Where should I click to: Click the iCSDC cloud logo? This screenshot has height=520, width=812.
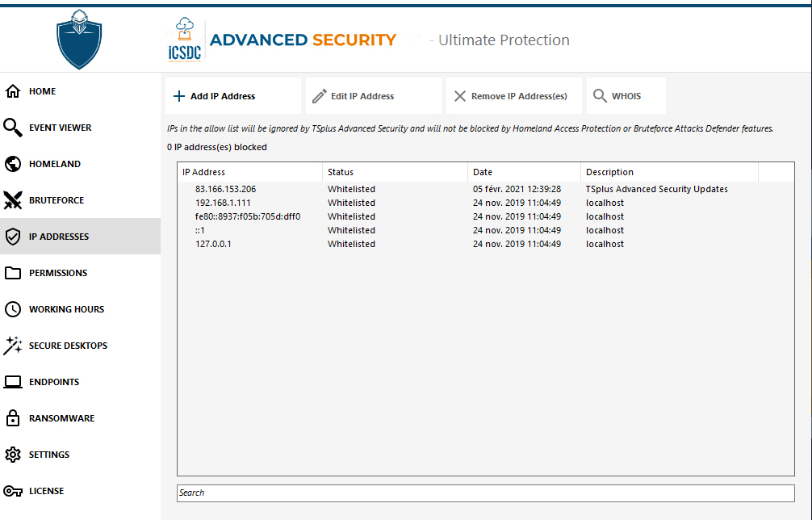185,40
